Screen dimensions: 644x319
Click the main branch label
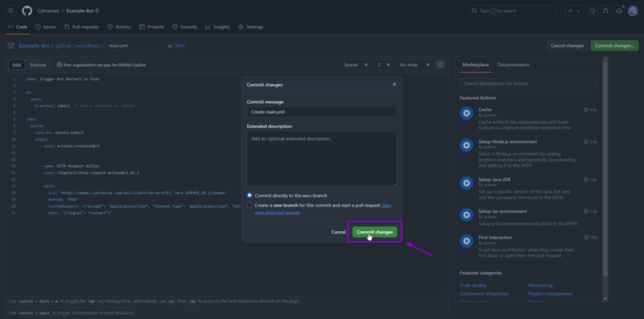coord(180,46)
